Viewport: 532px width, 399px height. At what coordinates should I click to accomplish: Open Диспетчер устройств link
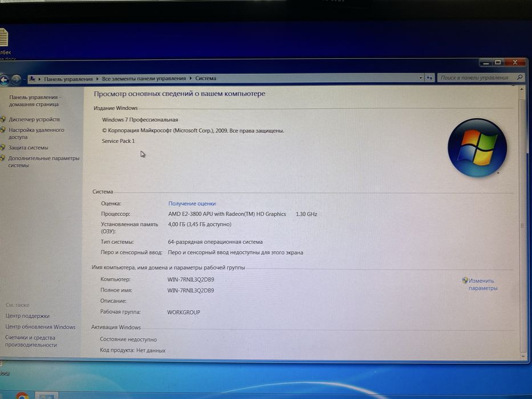click(34, 120)
